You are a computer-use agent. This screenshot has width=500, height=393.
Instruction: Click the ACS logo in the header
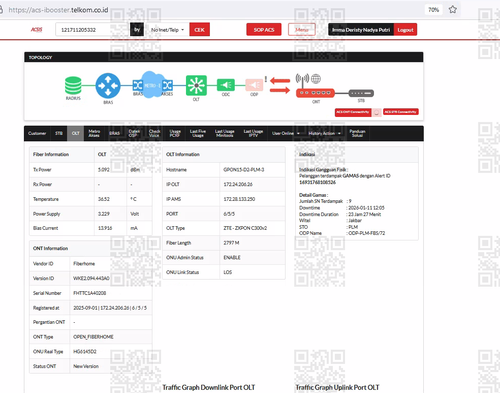pyautogui.click(x=37, y=30)
